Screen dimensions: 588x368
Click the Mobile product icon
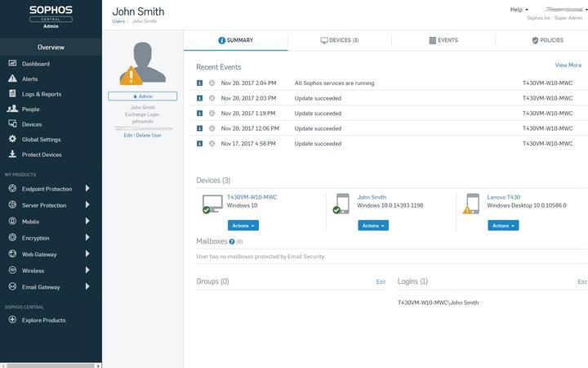pyautogui.click(x=12, y=221)
